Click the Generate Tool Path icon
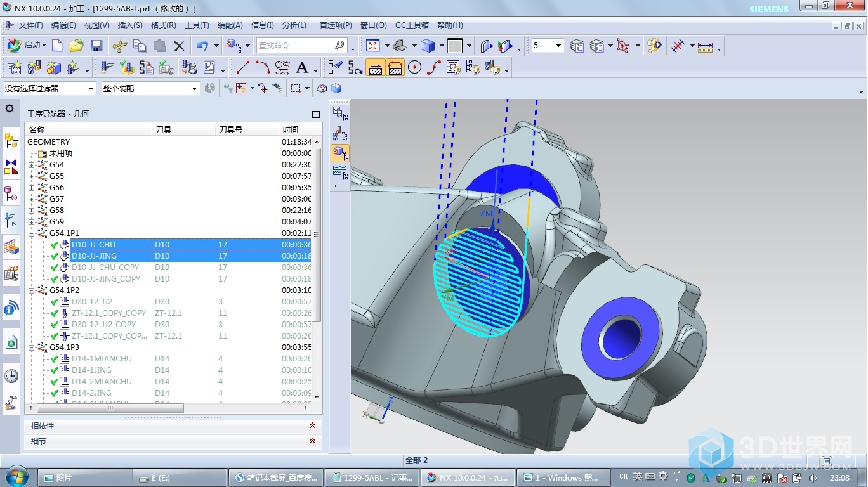This screenshot has width=868, height=487. pyautogui.click(x=107, y=67)
